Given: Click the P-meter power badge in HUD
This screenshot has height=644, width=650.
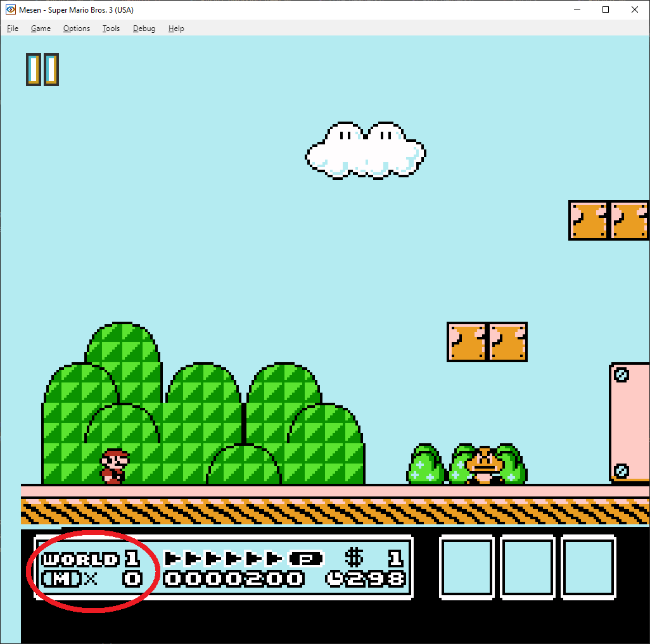Looking at the screenshot, I should pyautogui.click(x=306, y=559).
